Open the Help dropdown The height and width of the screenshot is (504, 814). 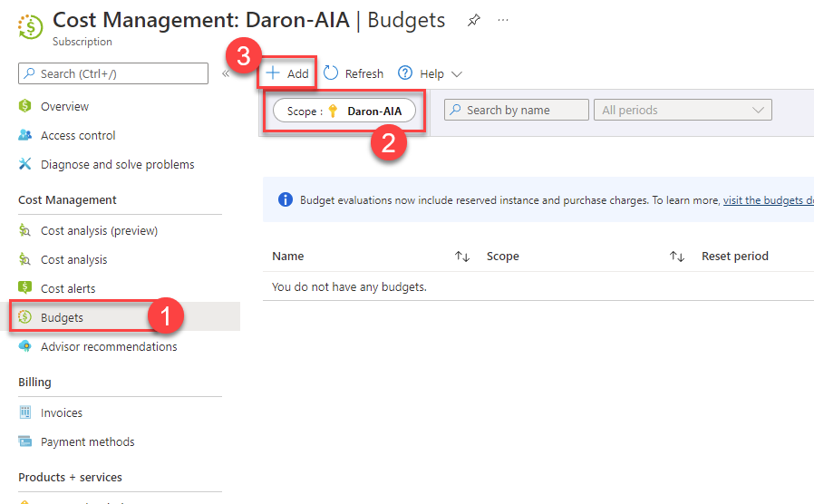430,73
